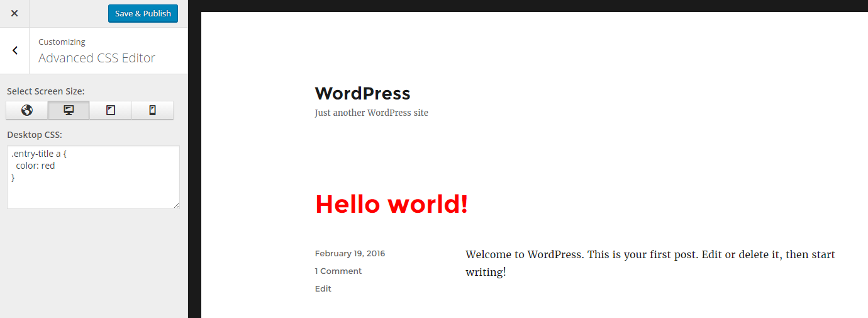Click the Edit link under the post
Screen dimensions: 868x318
coord(323,289)
